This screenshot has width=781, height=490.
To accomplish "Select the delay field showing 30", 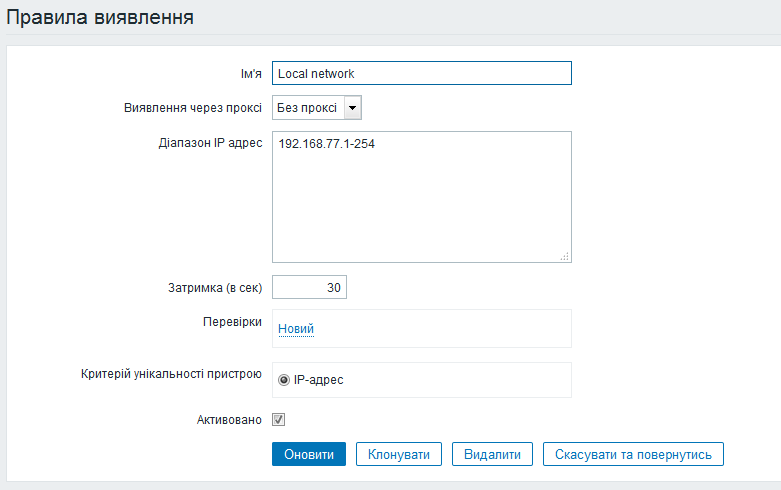I will click(x=309, y=288).
